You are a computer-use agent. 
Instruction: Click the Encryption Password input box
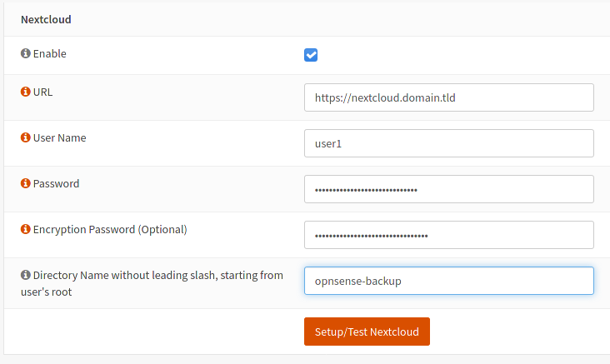[x=449, y=235]
